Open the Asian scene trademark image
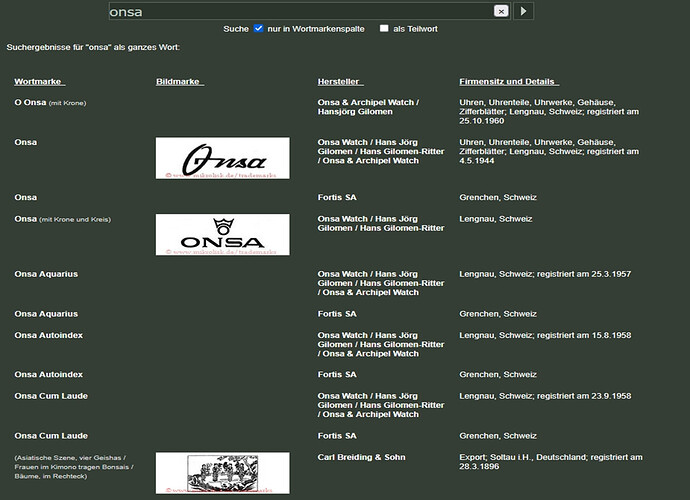The image size is (690, 500). (223, 473)
